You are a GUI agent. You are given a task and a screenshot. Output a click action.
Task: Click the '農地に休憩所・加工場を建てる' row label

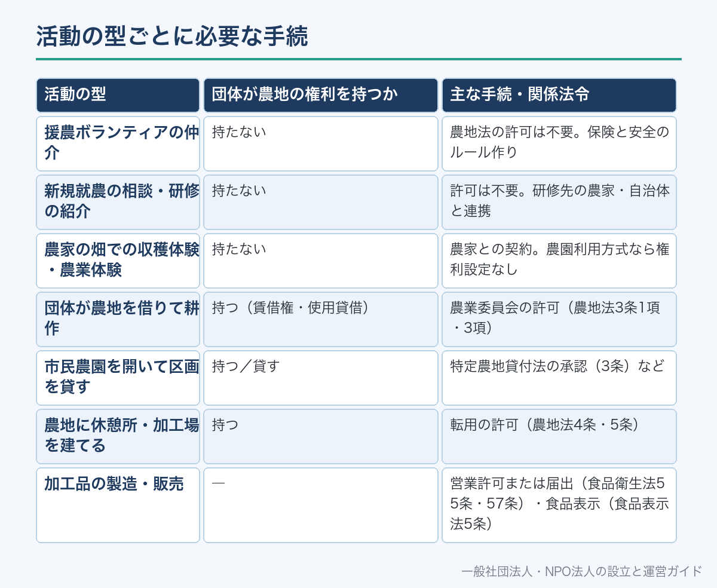point(118,436)
